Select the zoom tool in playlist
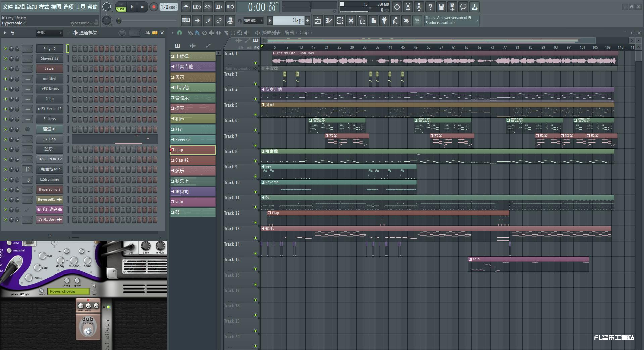This screenshot has width=644, height=350. [x=240, y=33]
